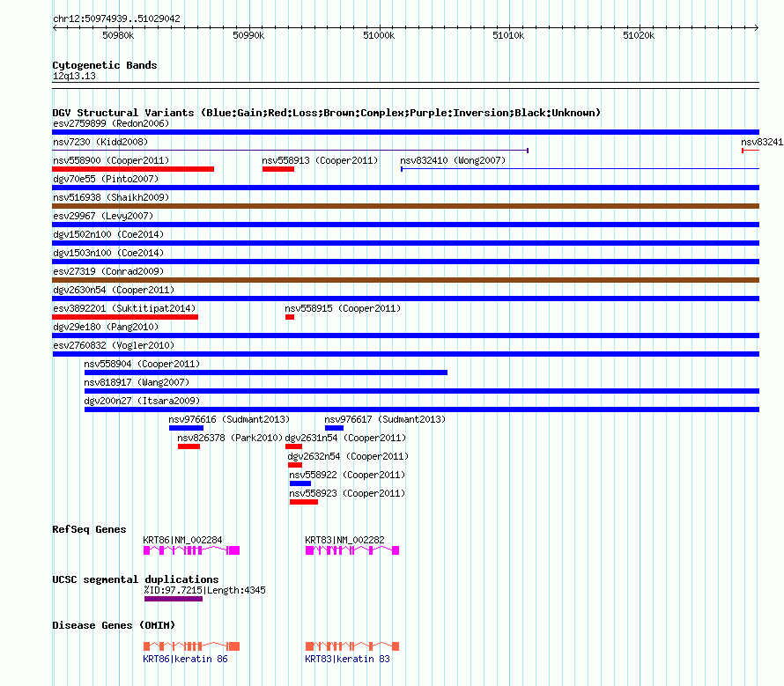Click the nsv832410 (Wong2007) variant label
Viewport: 784px width, 686px height.
pos(453,160)
